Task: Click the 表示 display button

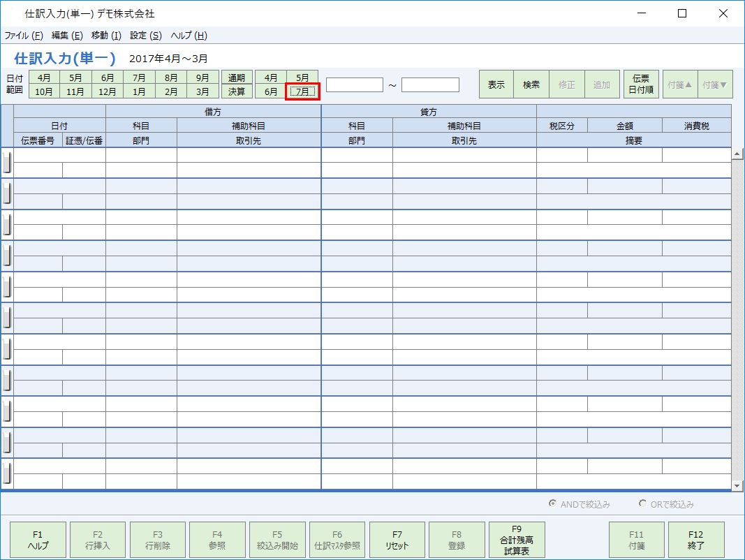Action: click(496, 84)
